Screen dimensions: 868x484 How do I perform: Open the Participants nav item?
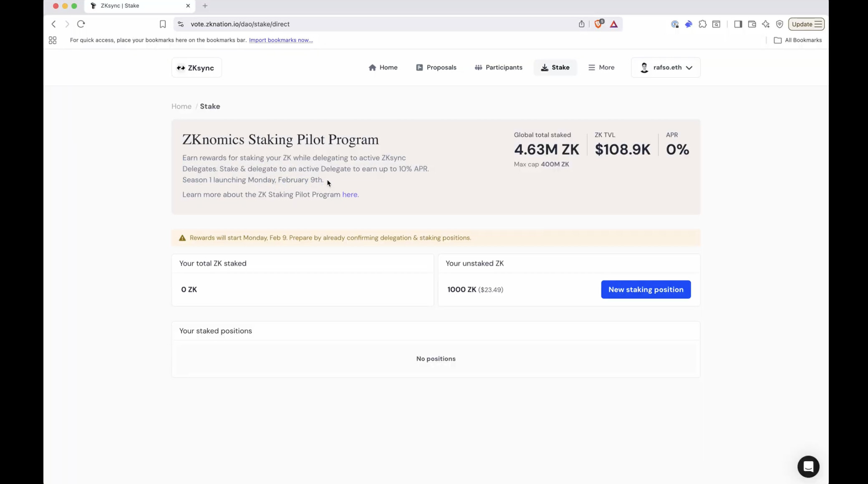pyautogui.click(x=498, y=68)
